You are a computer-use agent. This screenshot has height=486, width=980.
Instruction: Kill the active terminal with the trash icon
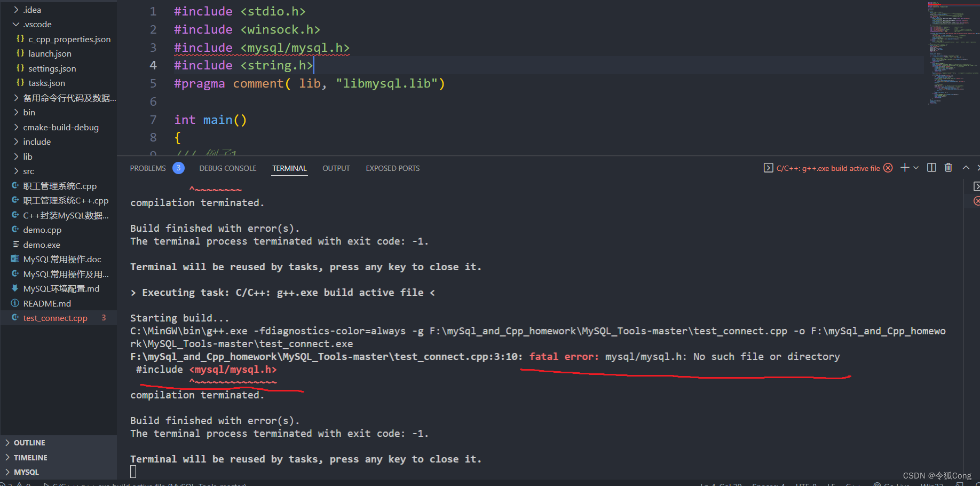tap(948, 167)
